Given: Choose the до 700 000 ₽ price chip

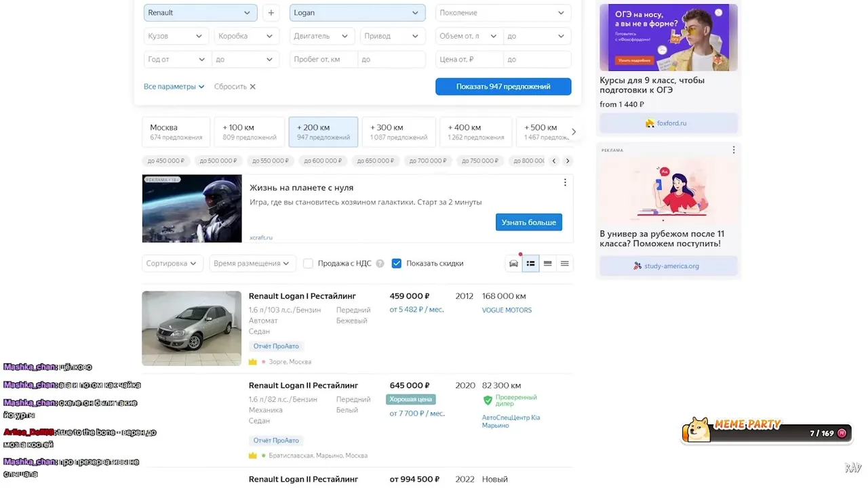Looking at the screenshot, I should (x=428, y=161).
